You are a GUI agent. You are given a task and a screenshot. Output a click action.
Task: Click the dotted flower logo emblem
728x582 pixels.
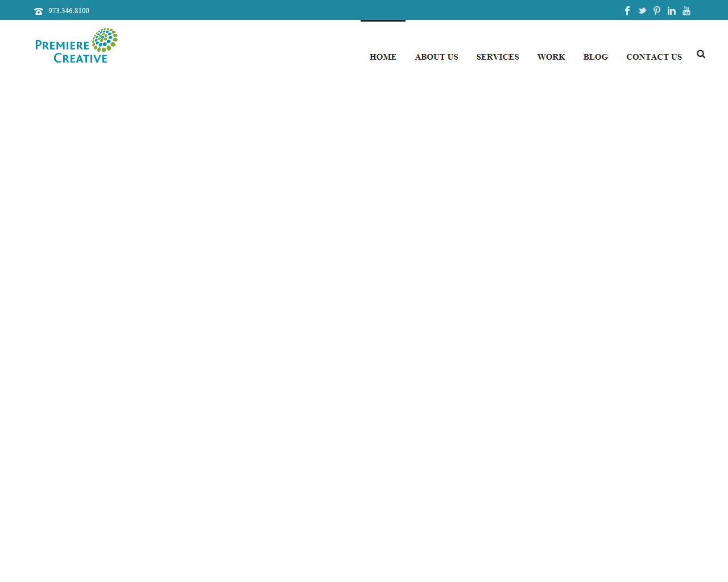pos(105,39)
